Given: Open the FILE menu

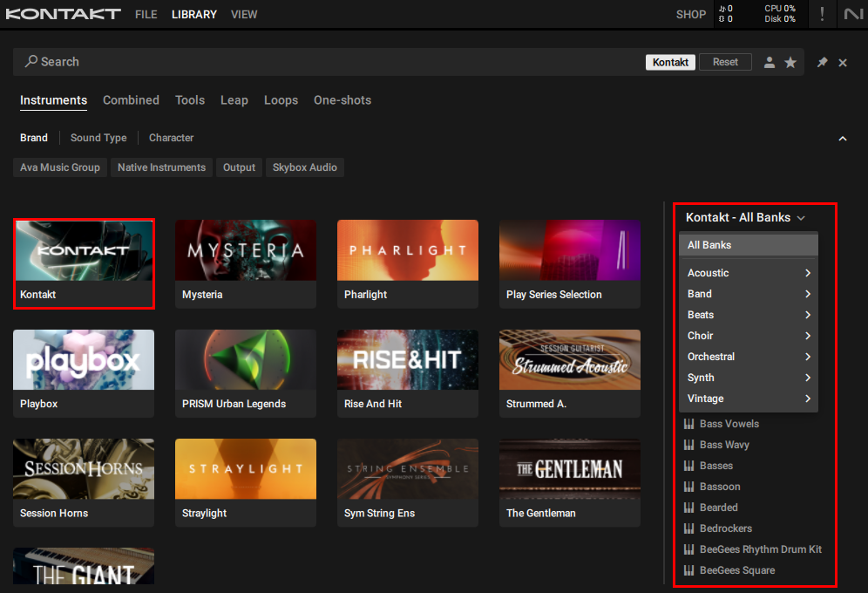Looking at the screenshot, I should (x=146, y=15).
